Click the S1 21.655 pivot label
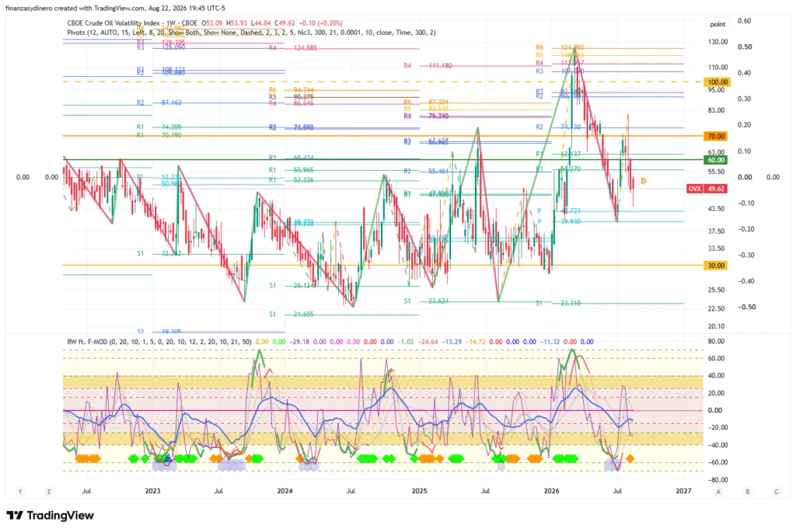This screenshot has width=796, height=532. coord(292,315)
